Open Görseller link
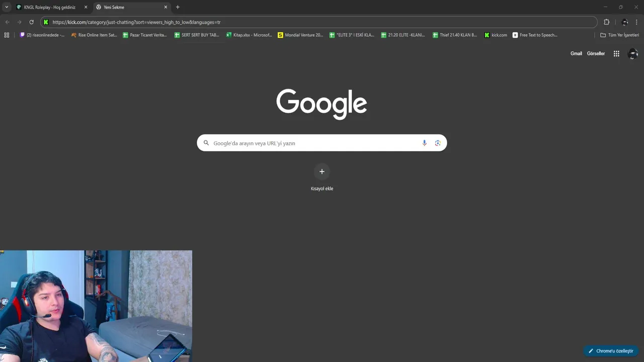 coord(596,53)
